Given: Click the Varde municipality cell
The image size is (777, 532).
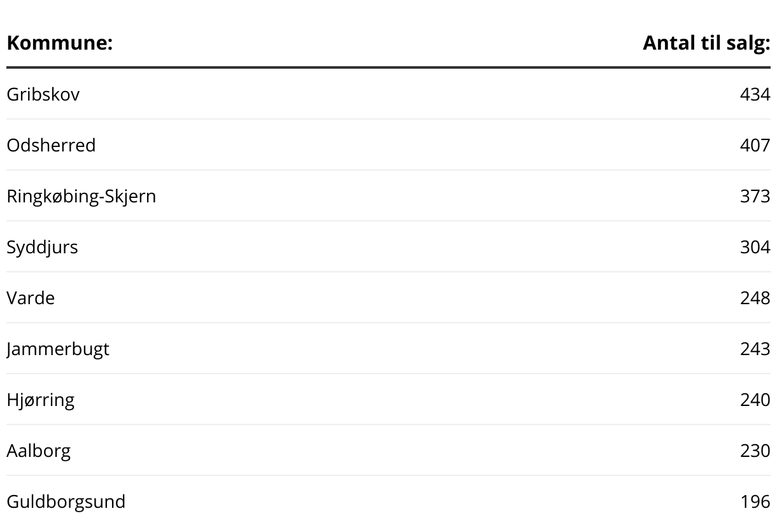Looking at the screenshot, I should click(x=31, y=298).
